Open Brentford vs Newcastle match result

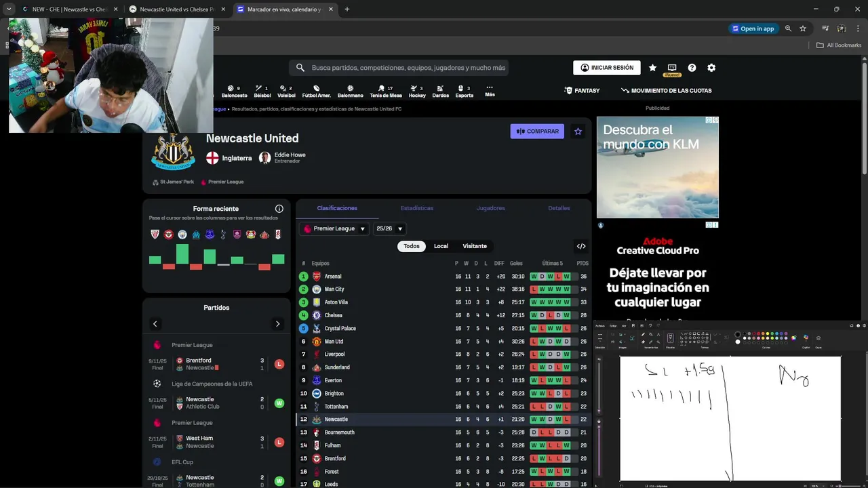point(217,364)
